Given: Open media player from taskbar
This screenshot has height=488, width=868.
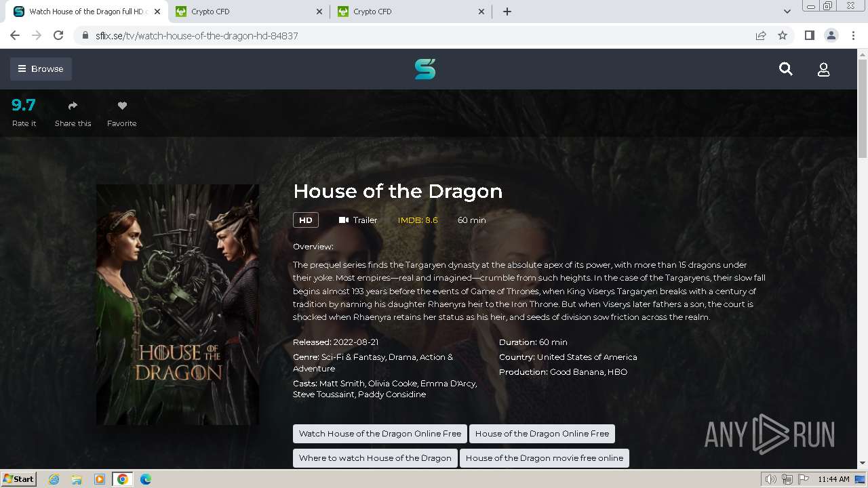Looking at the screenshot, I should click(99, 479).
